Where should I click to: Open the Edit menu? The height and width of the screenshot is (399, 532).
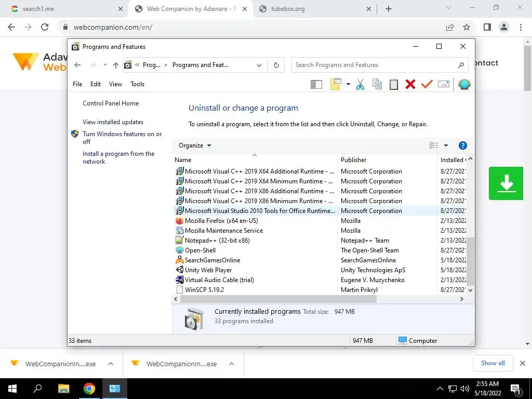click(x=96, y=84)
